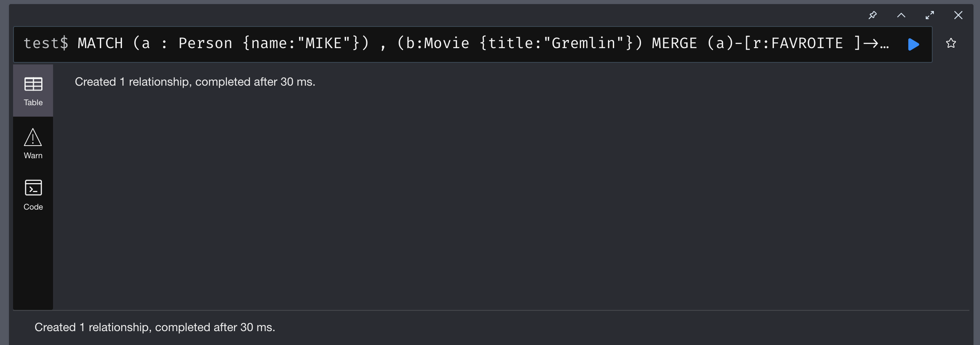
Task: Click the truncated ellipsis at the query end
Action: click(x=884, y=44)
